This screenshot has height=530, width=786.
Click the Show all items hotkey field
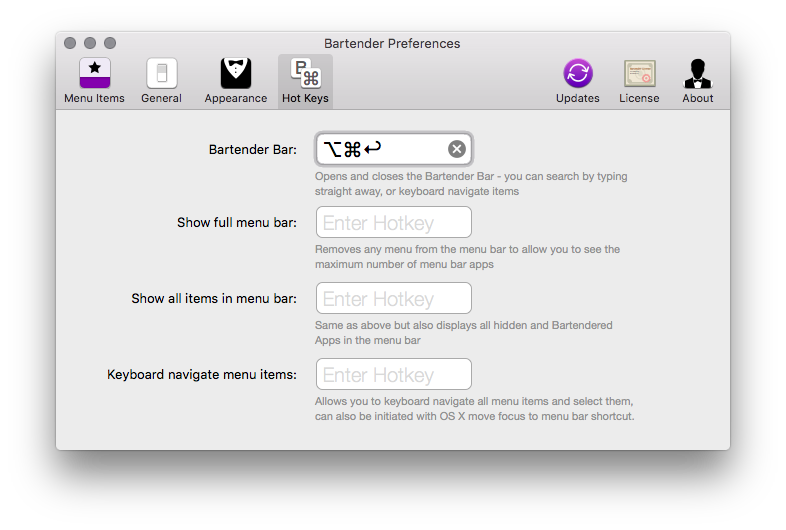tap(394, 298)
